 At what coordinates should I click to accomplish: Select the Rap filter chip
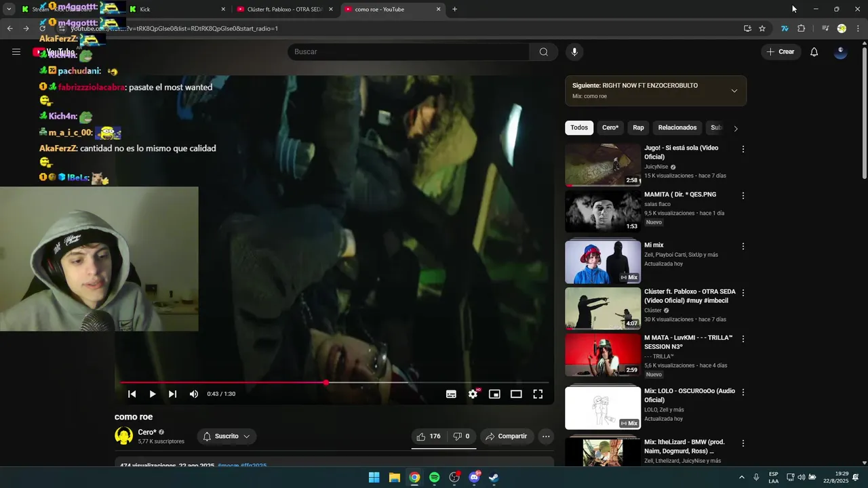point(638,127)
